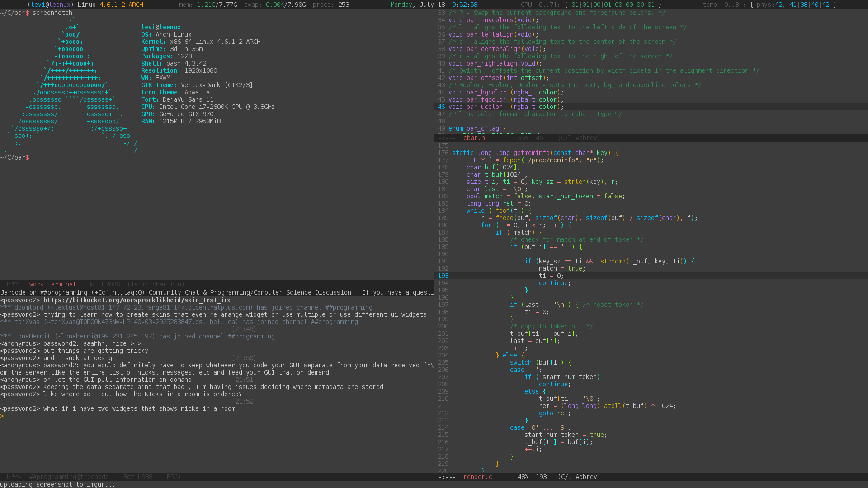The height and width of the screenshot is (488, 868).
Task: Click '(C/l Abbrev)' mode indicator of render.c
Action: click(x=579, y=477)
